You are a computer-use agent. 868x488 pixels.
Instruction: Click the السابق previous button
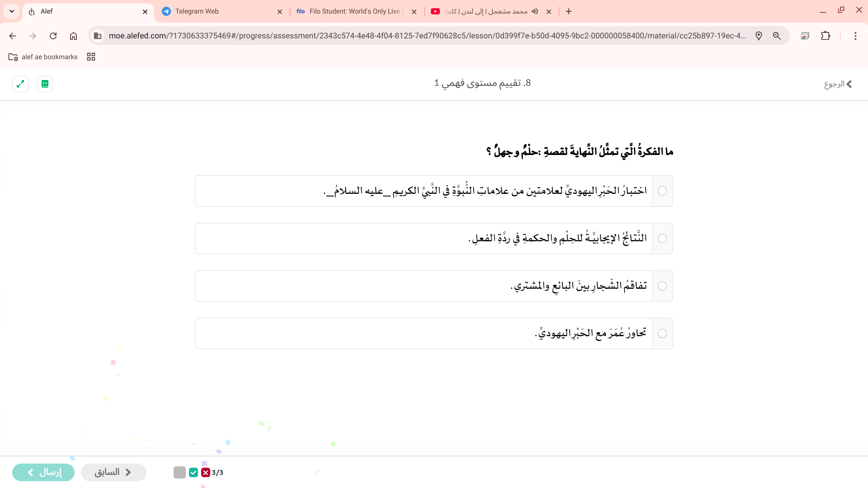pos(113,472)
